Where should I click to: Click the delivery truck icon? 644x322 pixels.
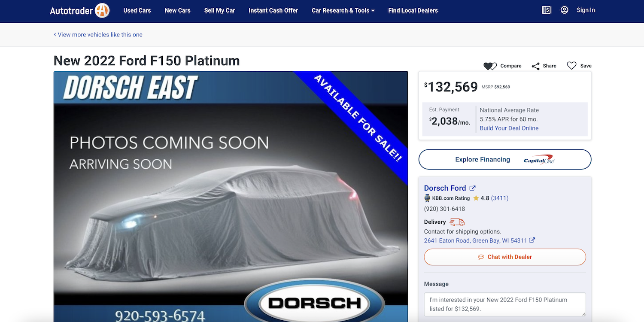pos(457,222)
